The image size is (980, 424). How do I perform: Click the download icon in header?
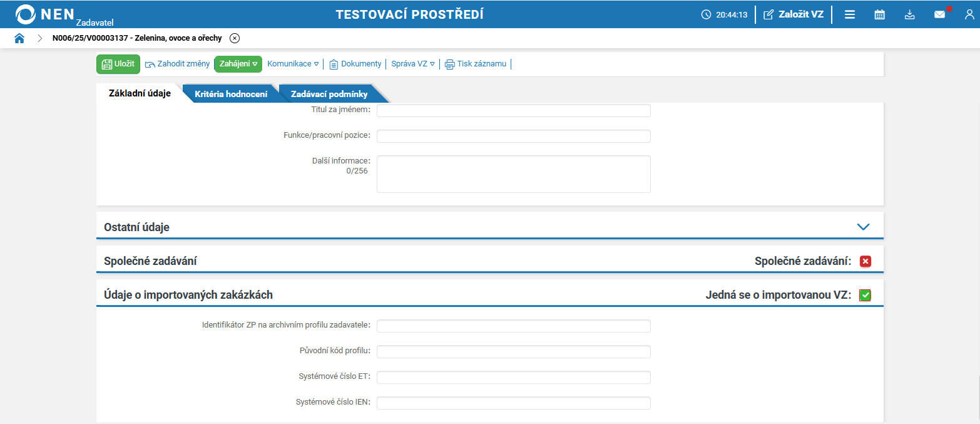[910, 14]
